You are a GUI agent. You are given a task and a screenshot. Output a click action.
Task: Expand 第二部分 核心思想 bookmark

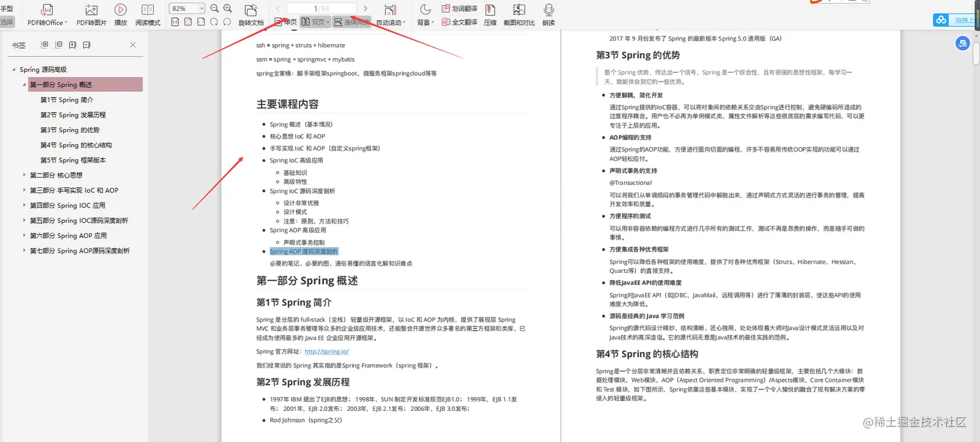coord(25,175)
